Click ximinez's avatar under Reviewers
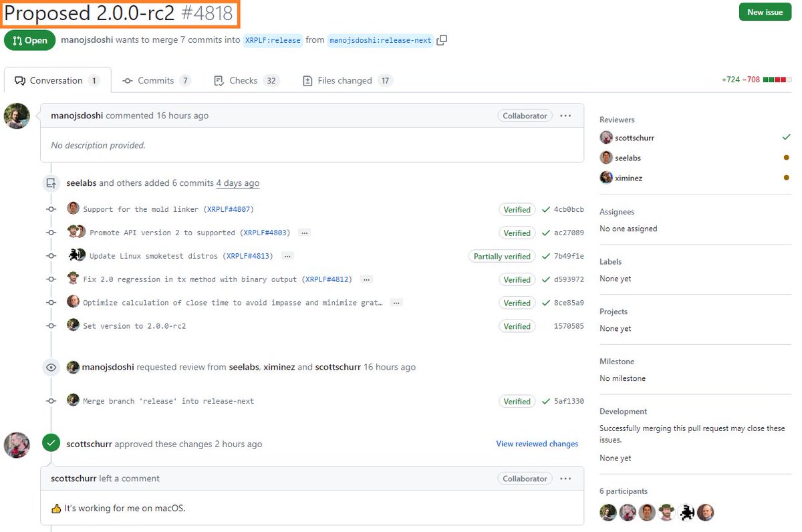This screenshot has width=802, height=532. click(606, 178)
